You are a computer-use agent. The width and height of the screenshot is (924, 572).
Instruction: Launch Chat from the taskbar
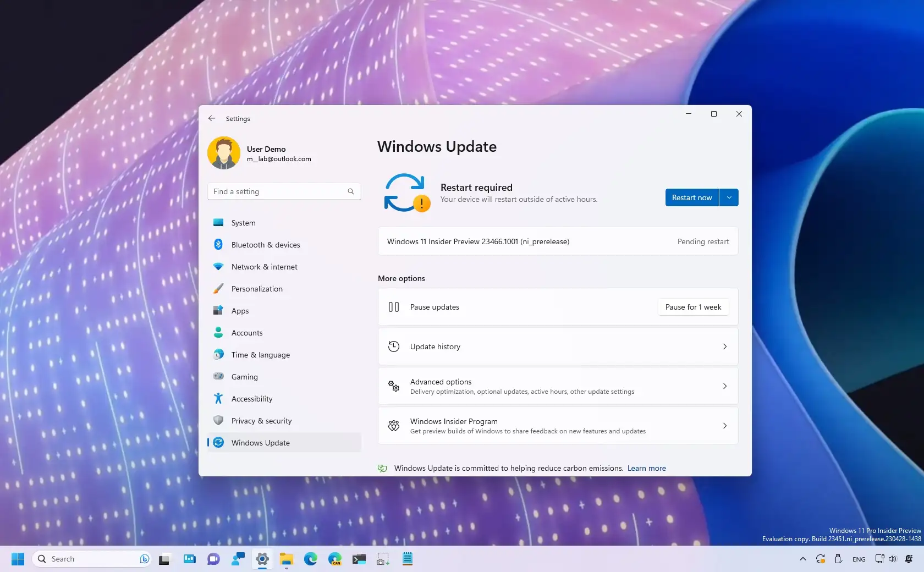(213, 559)
